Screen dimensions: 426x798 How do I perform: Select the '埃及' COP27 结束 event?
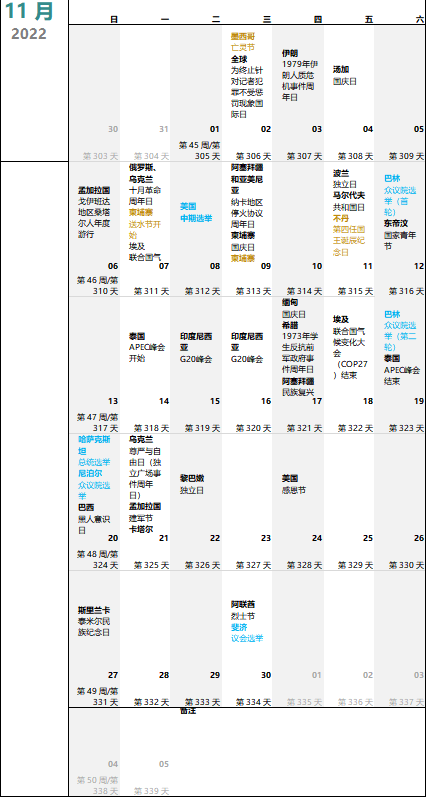349,347
